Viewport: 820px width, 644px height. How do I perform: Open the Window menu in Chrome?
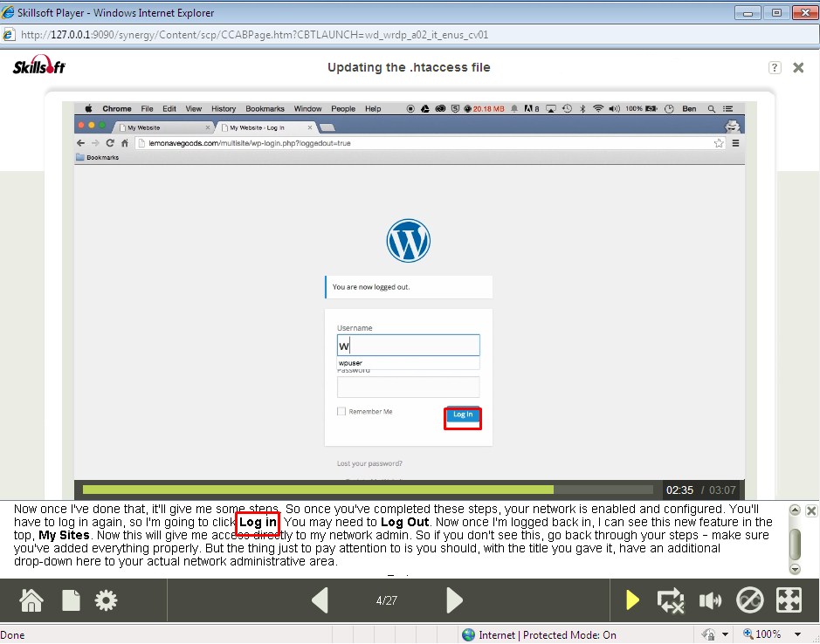pyautogui.click(x=307, y=109)
